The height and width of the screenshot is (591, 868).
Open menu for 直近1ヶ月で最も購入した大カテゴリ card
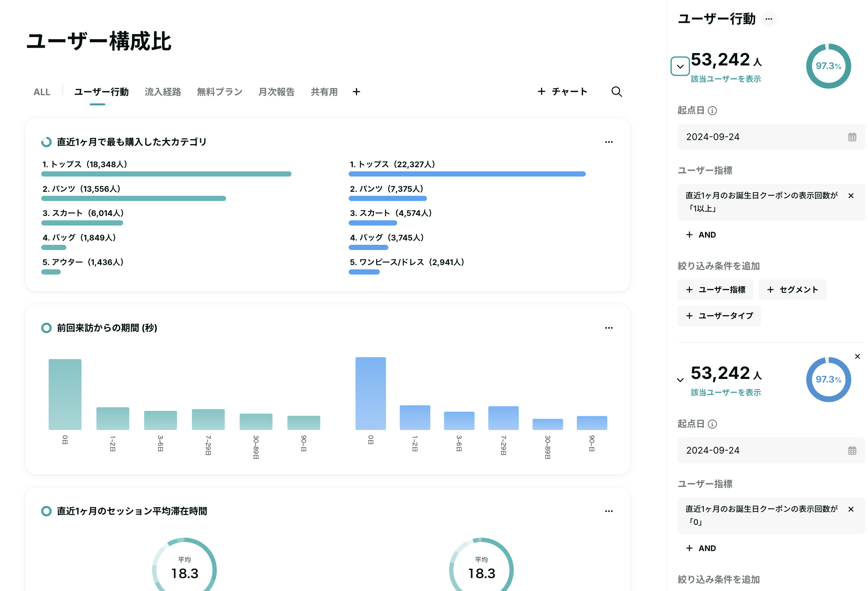click(x=609, y=142)
